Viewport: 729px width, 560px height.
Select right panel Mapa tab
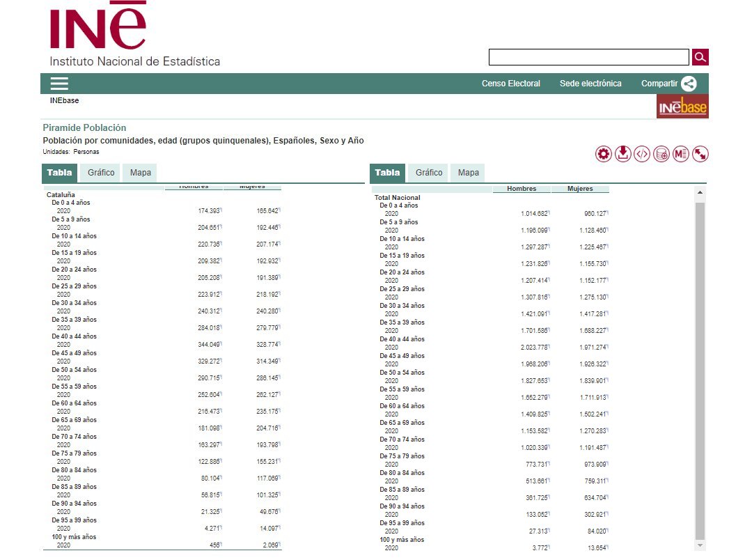(x=469, y=173)
